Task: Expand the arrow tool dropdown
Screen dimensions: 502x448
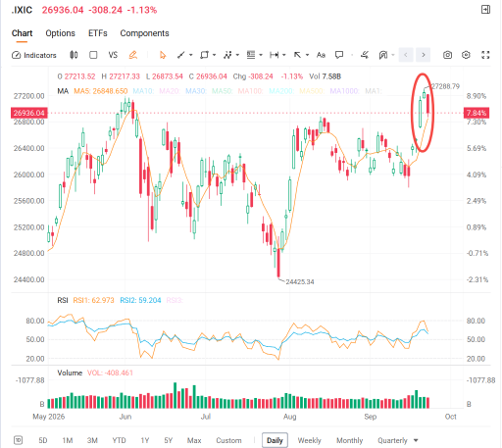Action: pos(307,55)
